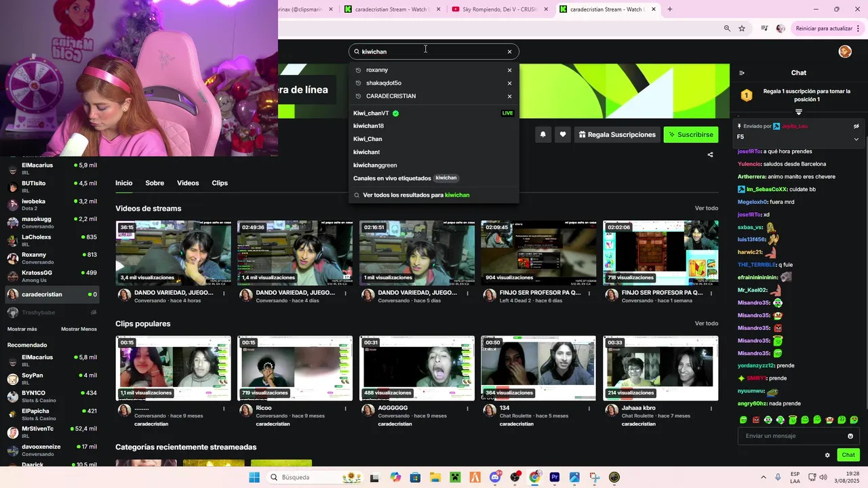Click Ver todo for Clips populares

click(x=706, y=323)
